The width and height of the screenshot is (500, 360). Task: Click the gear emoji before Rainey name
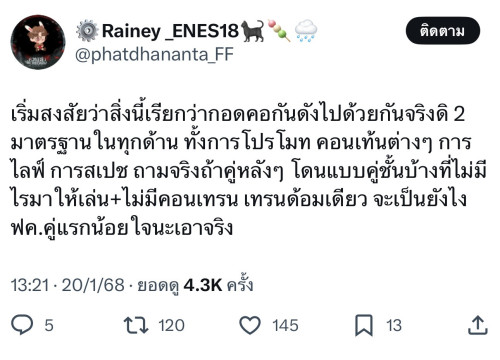[87, 31]
